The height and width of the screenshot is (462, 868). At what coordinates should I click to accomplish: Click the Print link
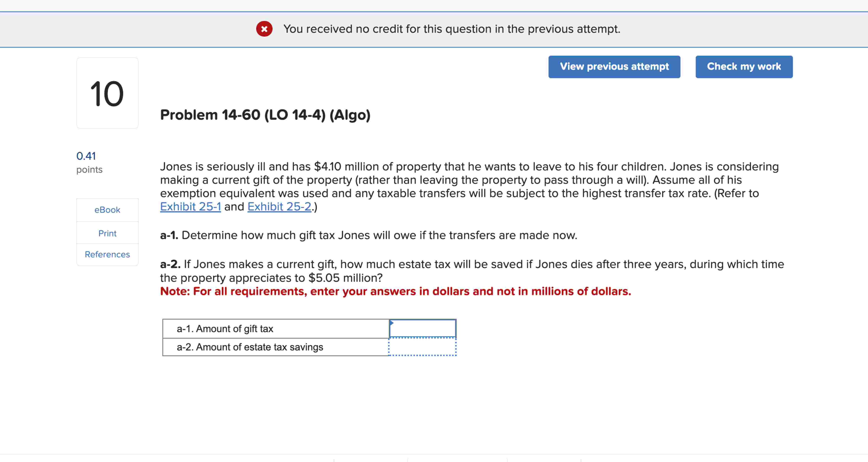[107, 233]
